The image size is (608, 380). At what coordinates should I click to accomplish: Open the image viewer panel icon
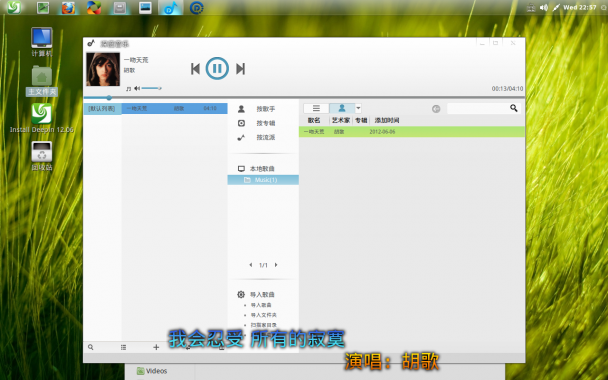145,7
